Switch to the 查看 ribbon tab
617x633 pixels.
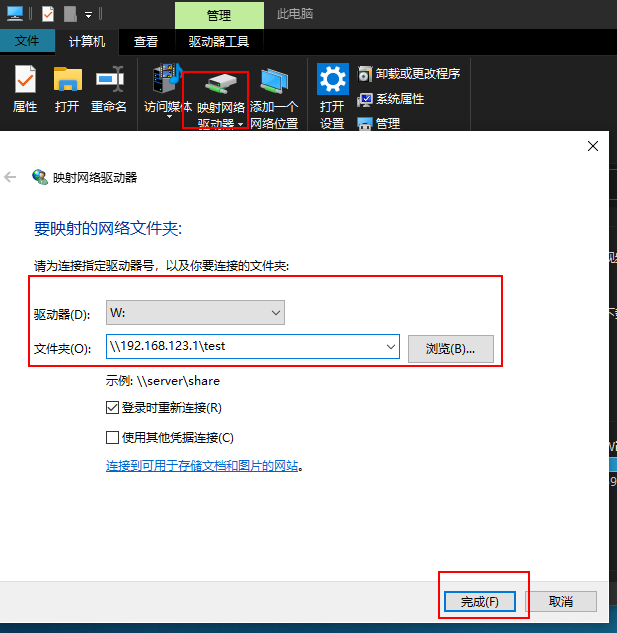point(146,41)
